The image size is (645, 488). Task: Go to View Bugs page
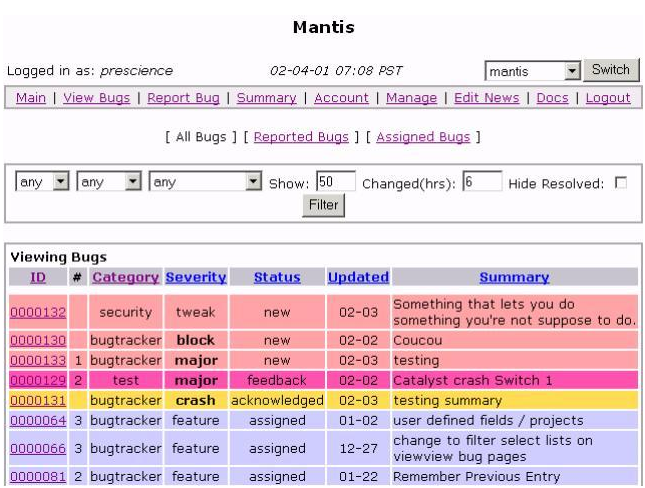coord(97,98)
